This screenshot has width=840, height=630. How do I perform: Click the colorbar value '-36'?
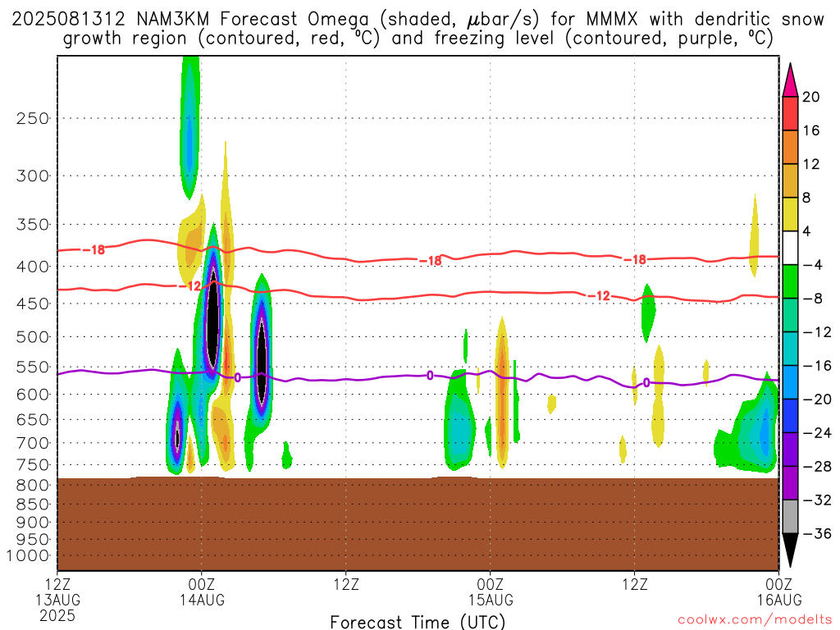817,533
